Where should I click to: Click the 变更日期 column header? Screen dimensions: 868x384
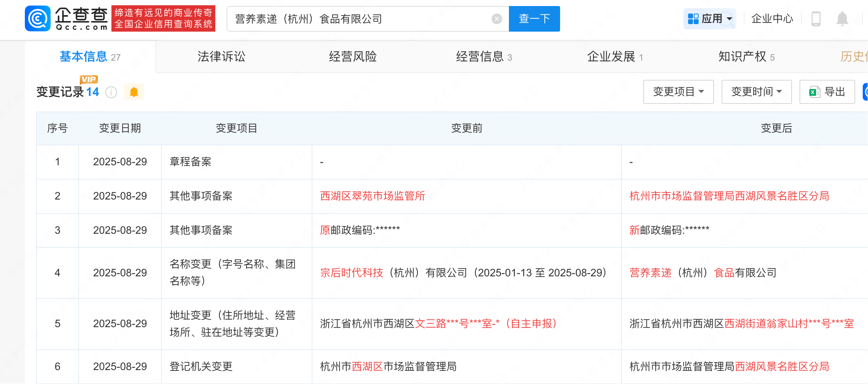pos(120,128)
